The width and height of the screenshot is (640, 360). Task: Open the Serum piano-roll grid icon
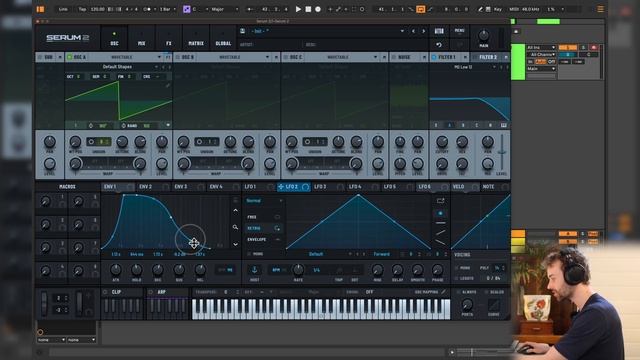click(439, 31)
